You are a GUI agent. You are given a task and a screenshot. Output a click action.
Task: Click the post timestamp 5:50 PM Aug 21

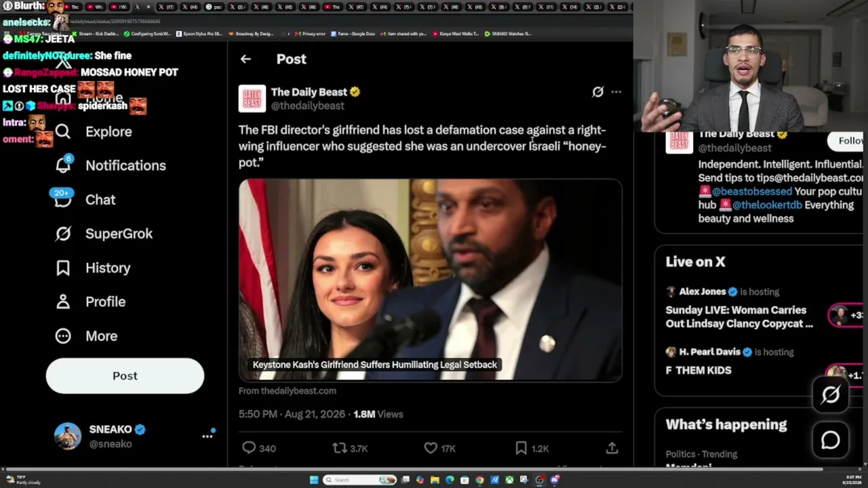[292, 414]
